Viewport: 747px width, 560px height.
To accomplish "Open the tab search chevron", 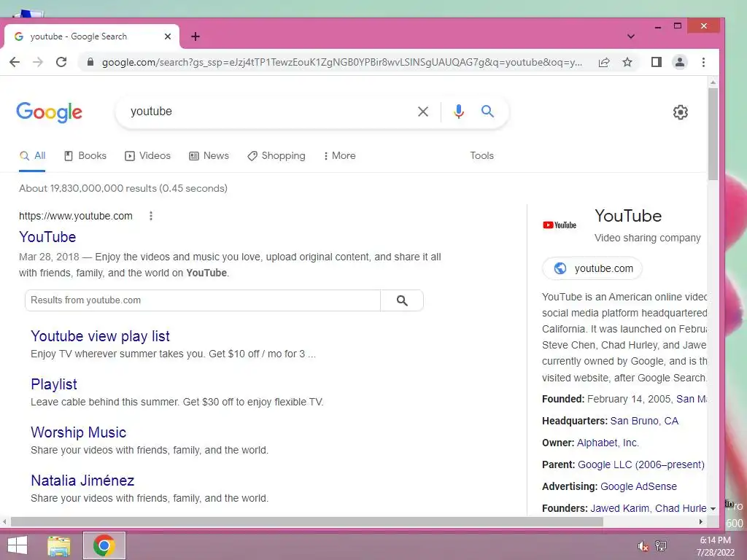I will click(631, 36).
